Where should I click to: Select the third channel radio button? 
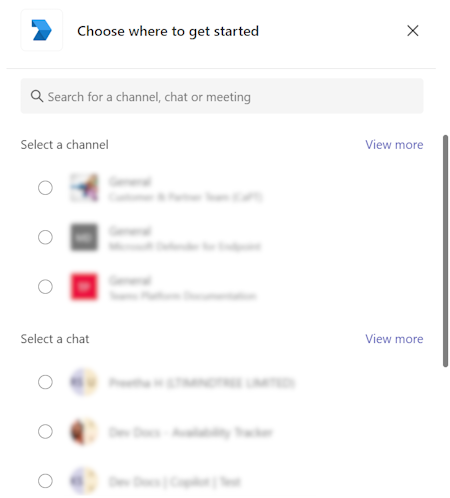pyautogui.click(x=45, y=286)
